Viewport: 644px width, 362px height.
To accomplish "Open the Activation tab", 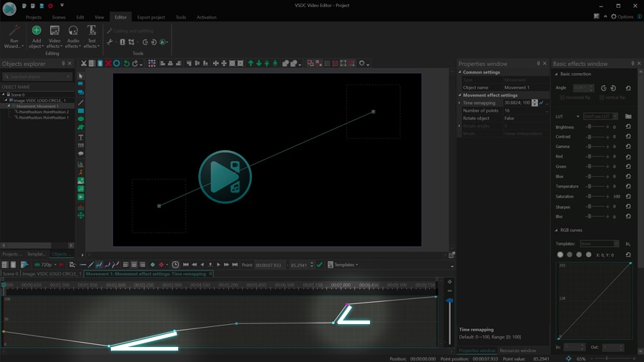I will [206, 17].
